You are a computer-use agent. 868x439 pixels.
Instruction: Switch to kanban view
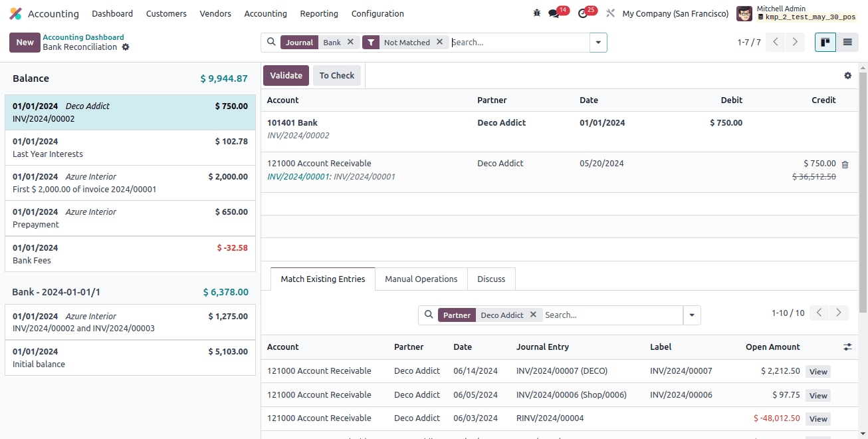click(825, 42)
